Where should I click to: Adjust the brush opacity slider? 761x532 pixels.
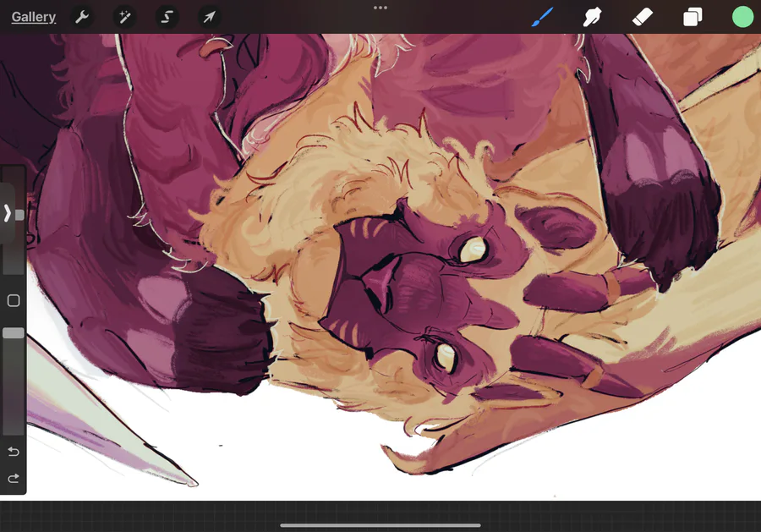[x=14, y=333]
